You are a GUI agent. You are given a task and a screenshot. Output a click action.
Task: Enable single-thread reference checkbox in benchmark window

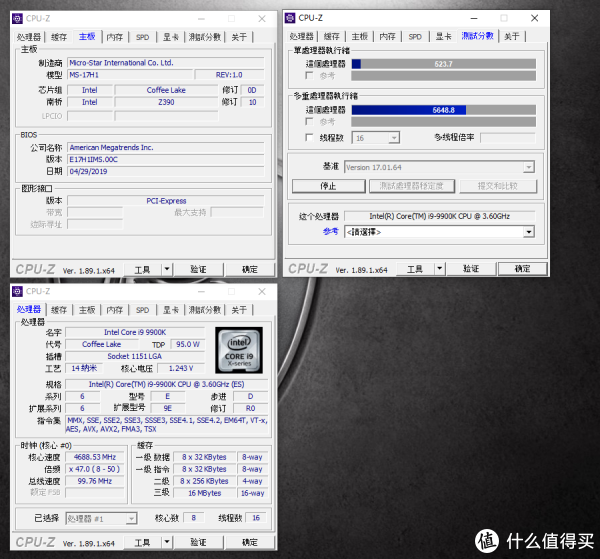pos(309,75)
